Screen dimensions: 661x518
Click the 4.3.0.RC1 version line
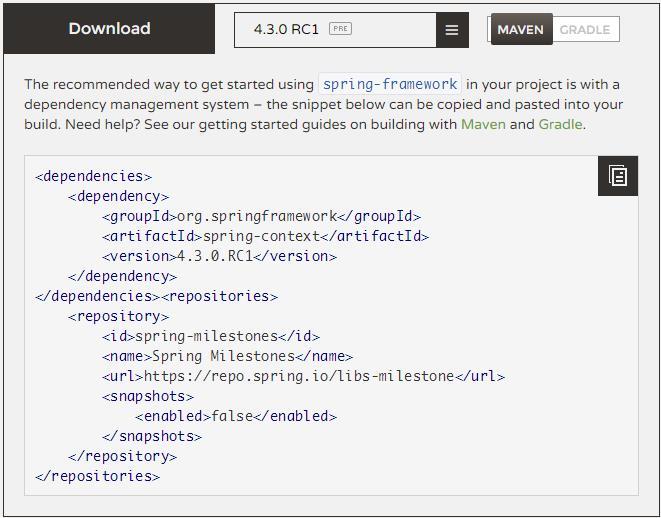click(x=220, y=256)
